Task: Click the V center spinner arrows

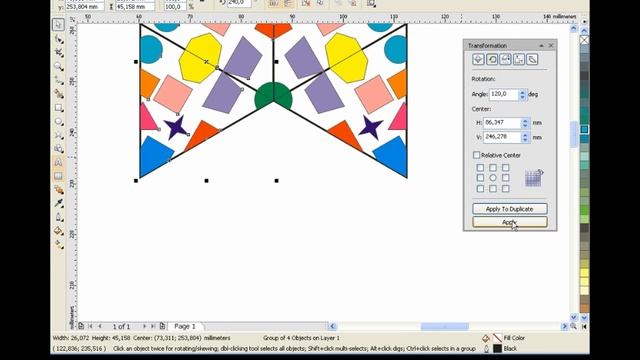Action: pos(526,137)
